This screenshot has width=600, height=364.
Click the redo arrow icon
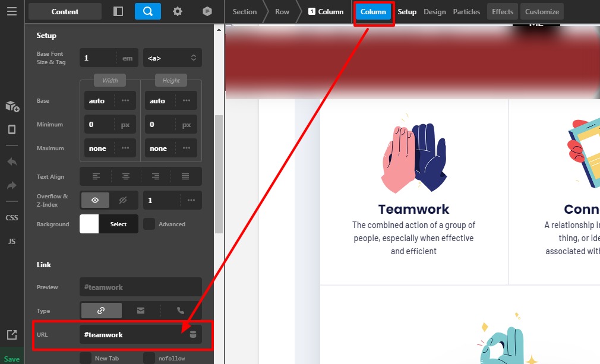tap(12, 185)
